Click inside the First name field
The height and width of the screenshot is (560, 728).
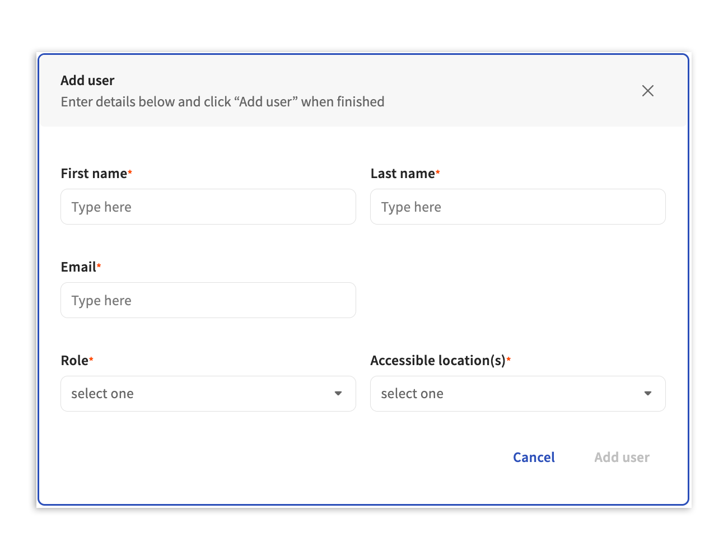(208, 207)
